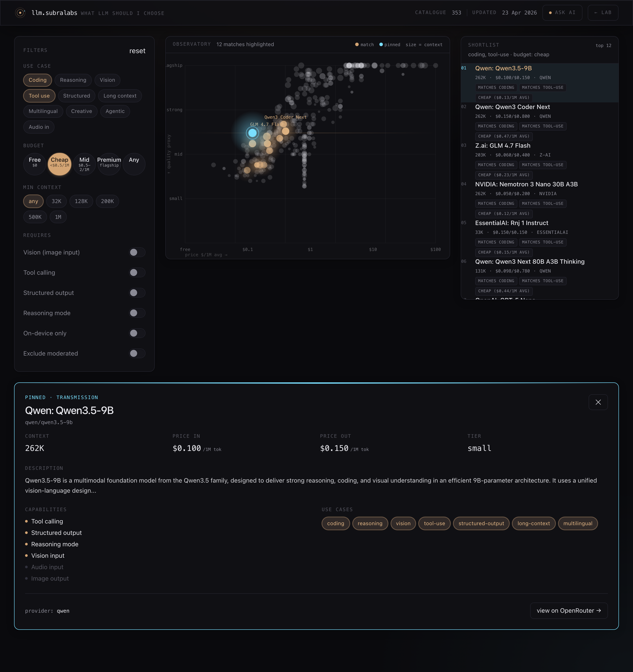Set min context to 32K
This screenshot has height=672, width=633.
point(56,201)
